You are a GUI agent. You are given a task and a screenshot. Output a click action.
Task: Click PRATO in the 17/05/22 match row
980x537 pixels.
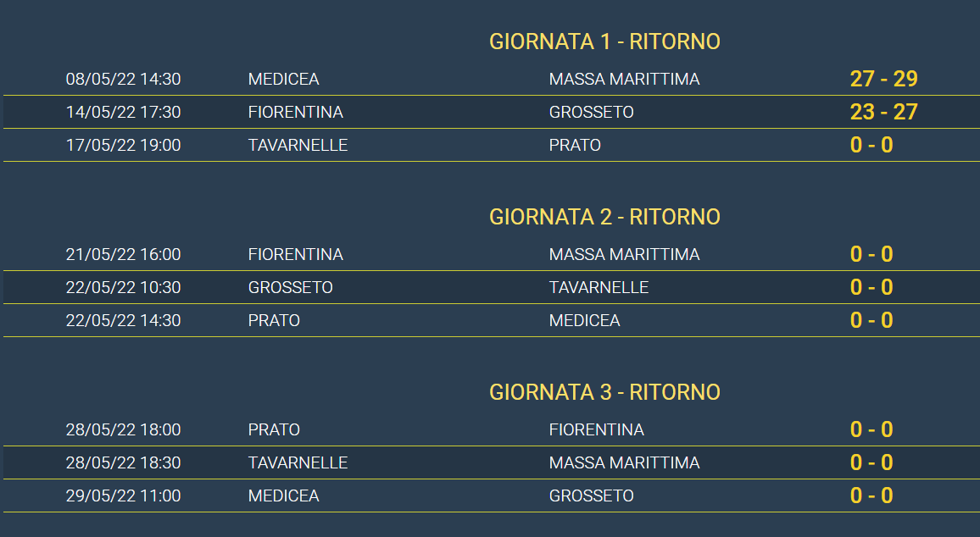[575, 146]
